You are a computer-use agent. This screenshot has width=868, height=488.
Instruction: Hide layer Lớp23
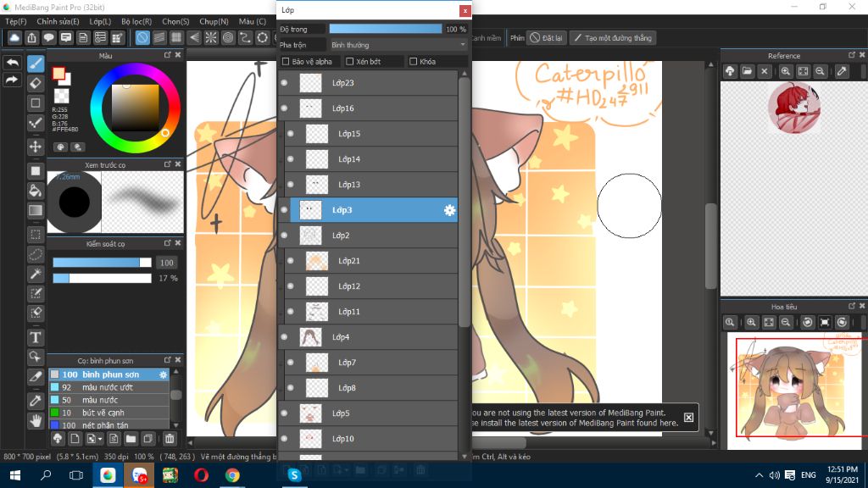tap(285, 83)
